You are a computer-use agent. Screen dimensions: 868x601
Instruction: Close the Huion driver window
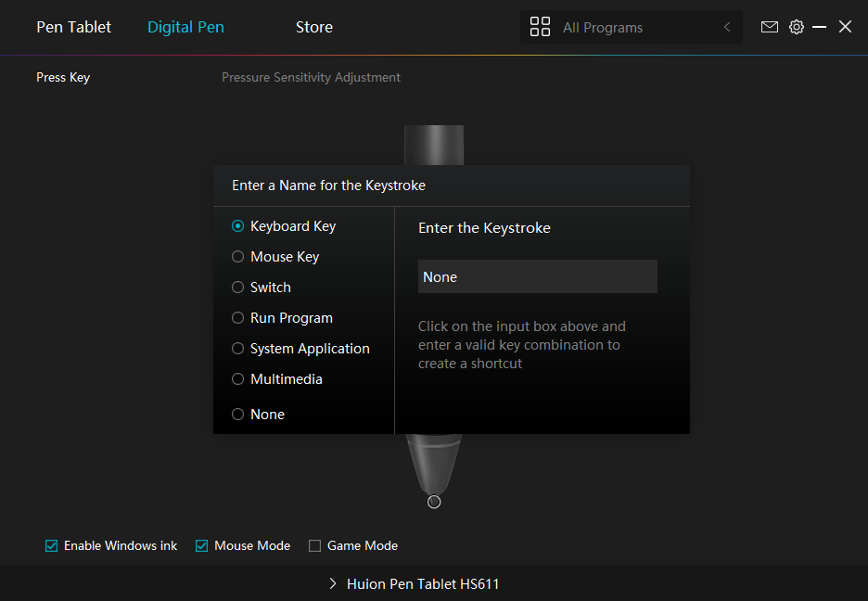coord(845,27)
